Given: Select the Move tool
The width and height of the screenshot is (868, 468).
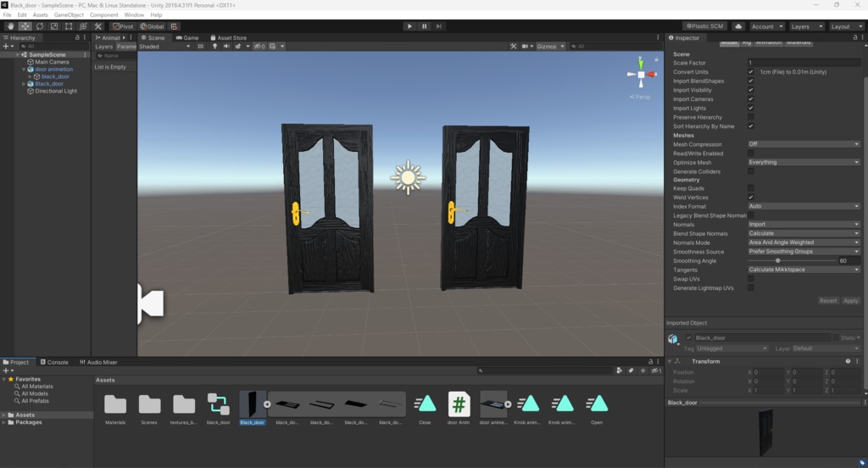Looking at the screenshot, I should pyautogui.click(x=25, y=26).
